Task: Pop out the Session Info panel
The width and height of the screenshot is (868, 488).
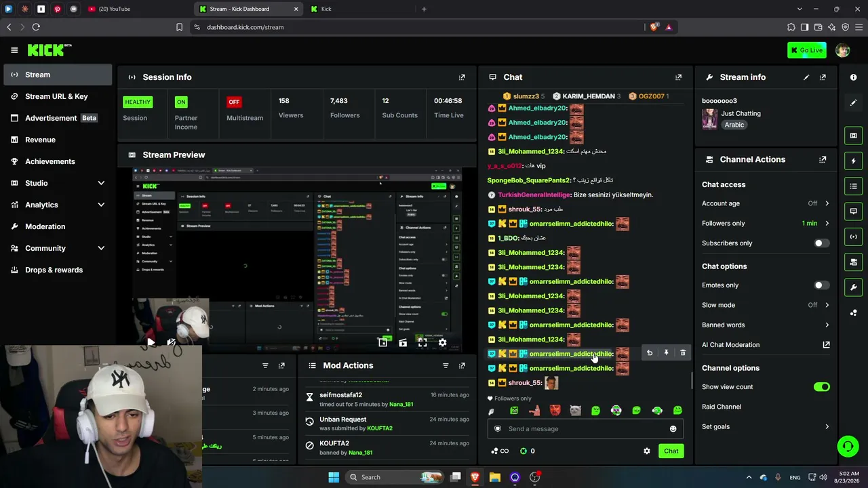Action: pos(462,77)
